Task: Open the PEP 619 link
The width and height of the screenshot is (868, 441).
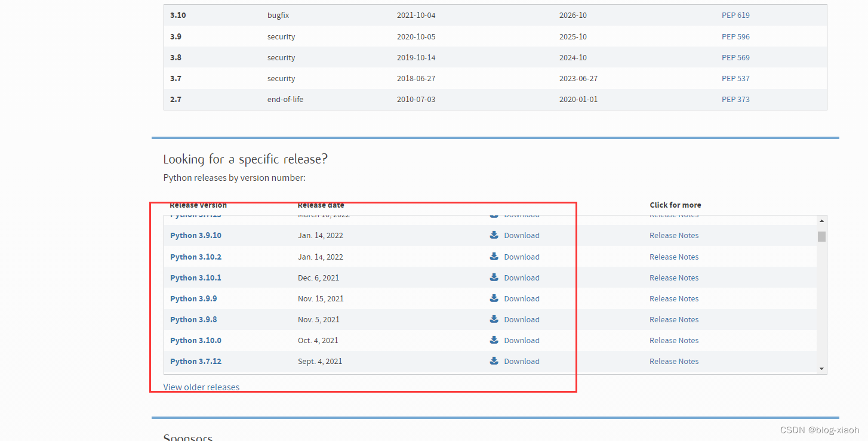Action: [735, 16]
